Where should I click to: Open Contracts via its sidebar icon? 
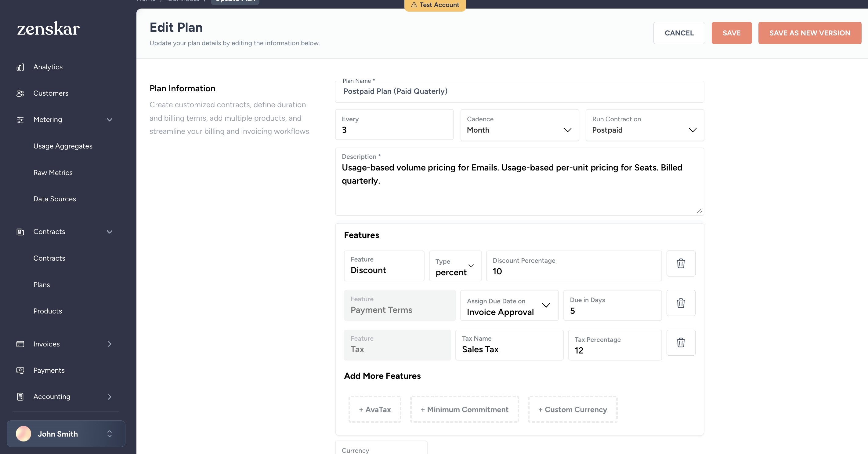[x=20, y=232]
